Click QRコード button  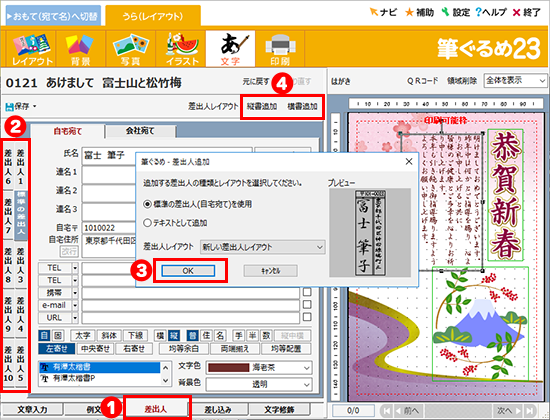(x=422, y=81)
